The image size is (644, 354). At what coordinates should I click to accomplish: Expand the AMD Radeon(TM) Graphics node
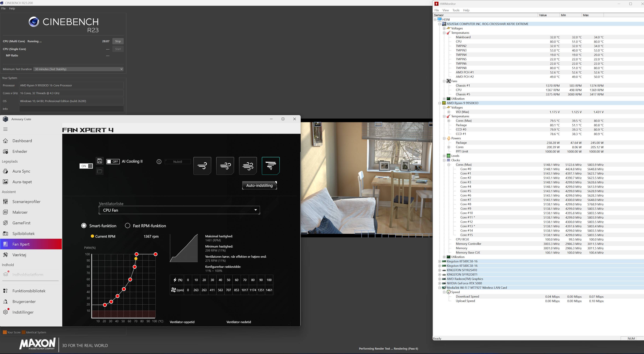[439, 279]
